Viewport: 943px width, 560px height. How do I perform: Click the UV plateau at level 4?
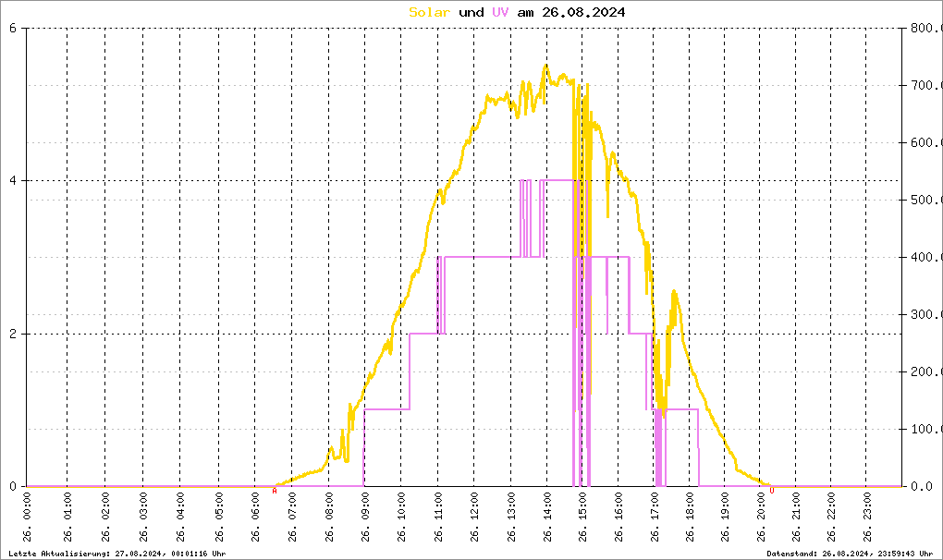(x=557, y=180)
